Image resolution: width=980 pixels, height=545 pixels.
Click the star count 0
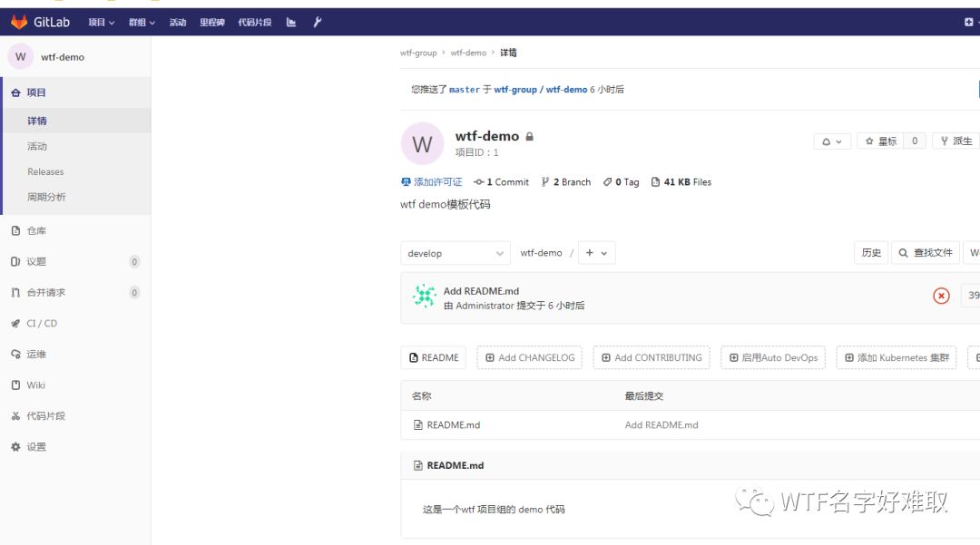[x=915, y=141]
